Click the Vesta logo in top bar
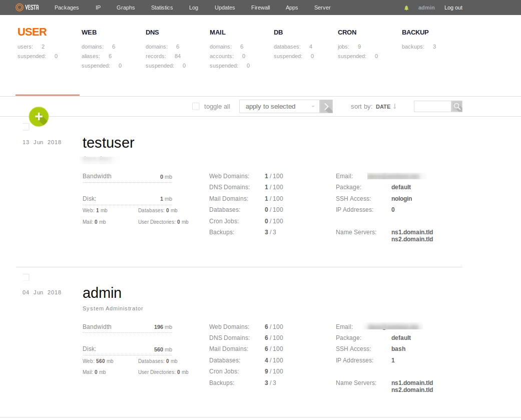Image resolution: width=521 pixels, height=420 pixels. [28, 8]
